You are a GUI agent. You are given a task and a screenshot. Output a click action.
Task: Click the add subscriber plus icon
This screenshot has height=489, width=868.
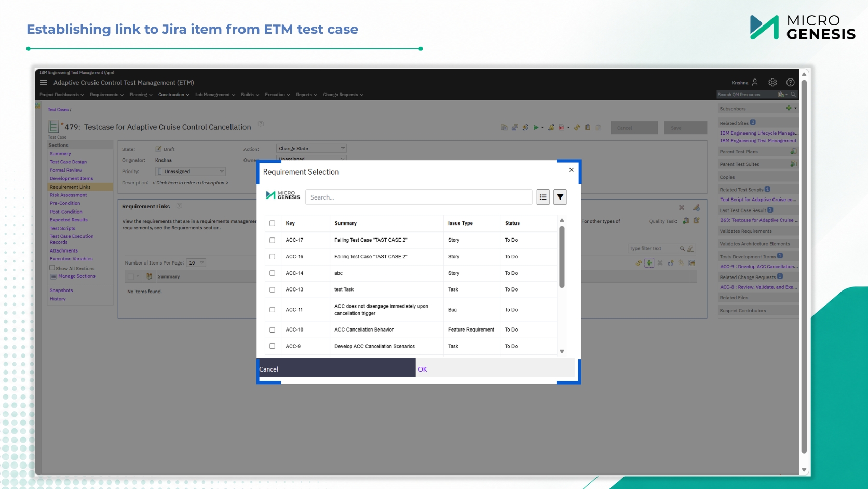coord(789,108)
